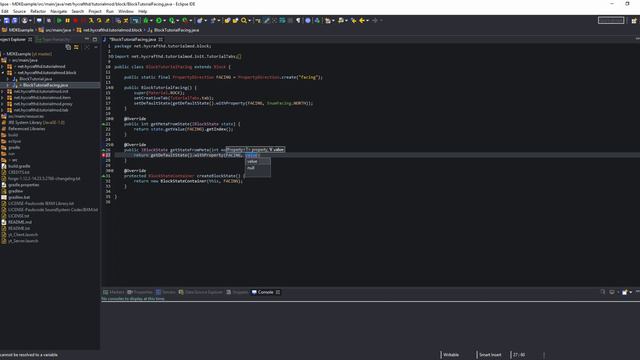The image size is (640, 360).
Task: Click error marker on line 27
Action: 104,155
